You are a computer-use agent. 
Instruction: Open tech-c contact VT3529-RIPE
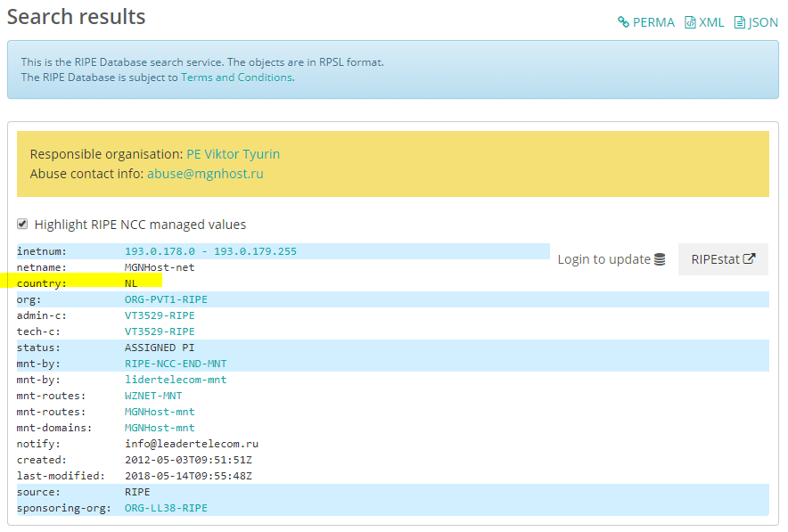tap(160, 331)
